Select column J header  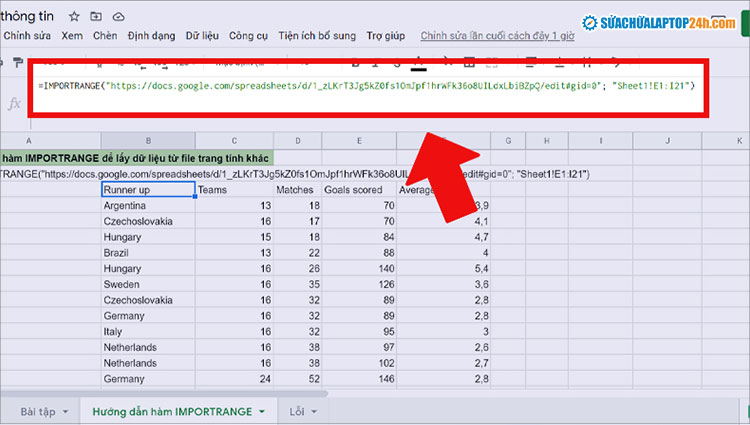pos(667,141)
